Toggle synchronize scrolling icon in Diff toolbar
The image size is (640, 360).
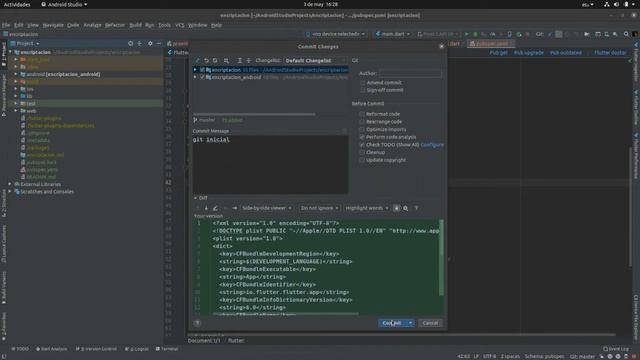pos(396,208)
